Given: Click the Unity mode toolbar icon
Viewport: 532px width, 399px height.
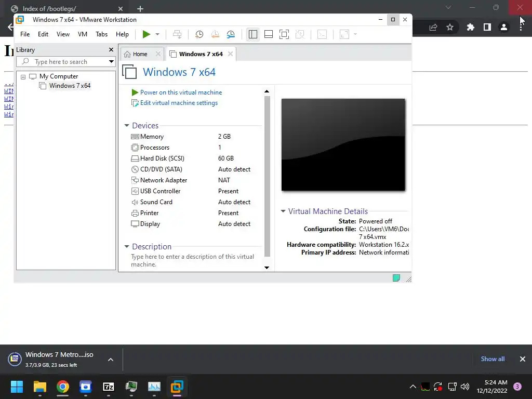Looking at the screenshot, I should point(300,34).
